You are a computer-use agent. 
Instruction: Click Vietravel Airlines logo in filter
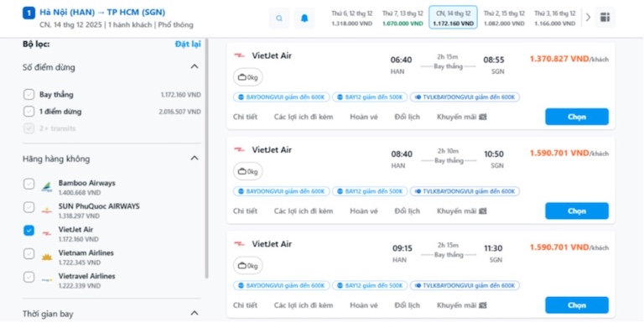pos(47,280)
